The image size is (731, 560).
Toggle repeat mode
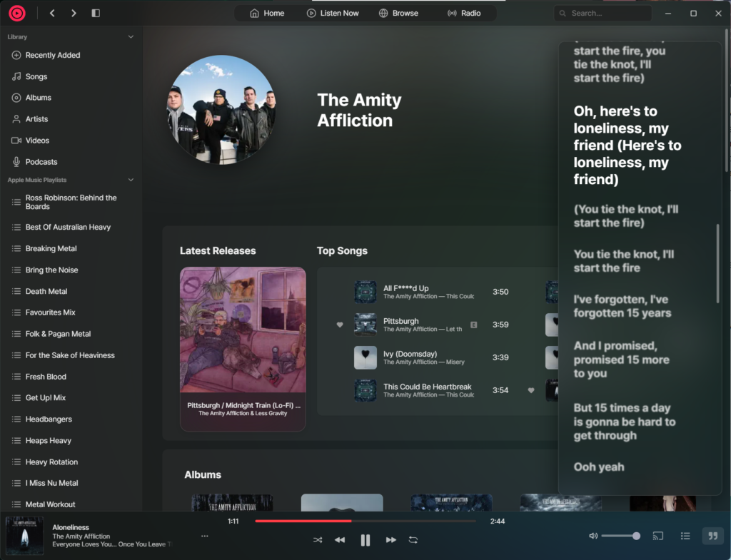point(413,540)
